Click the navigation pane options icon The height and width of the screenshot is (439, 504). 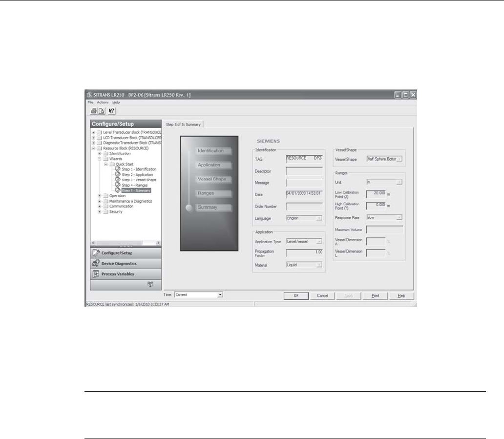[150, 284]
